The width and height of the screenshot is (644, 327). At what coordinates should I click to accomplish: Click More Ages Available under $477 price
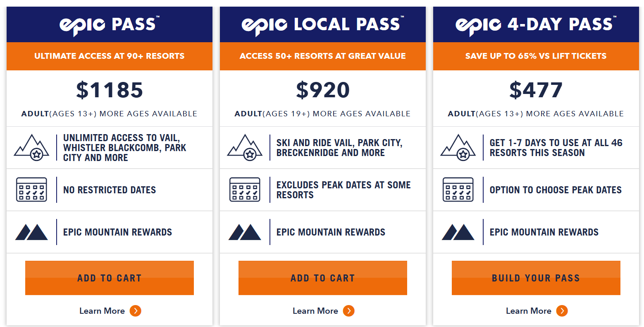[x=575, y=114]
